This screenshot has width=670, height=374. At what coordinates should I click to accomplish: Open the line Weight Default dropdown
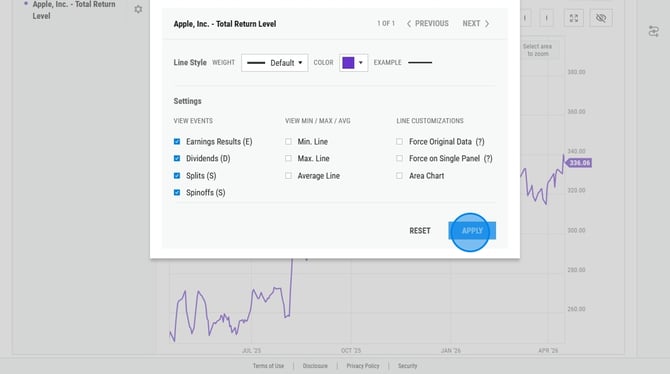tap(275, 63)
